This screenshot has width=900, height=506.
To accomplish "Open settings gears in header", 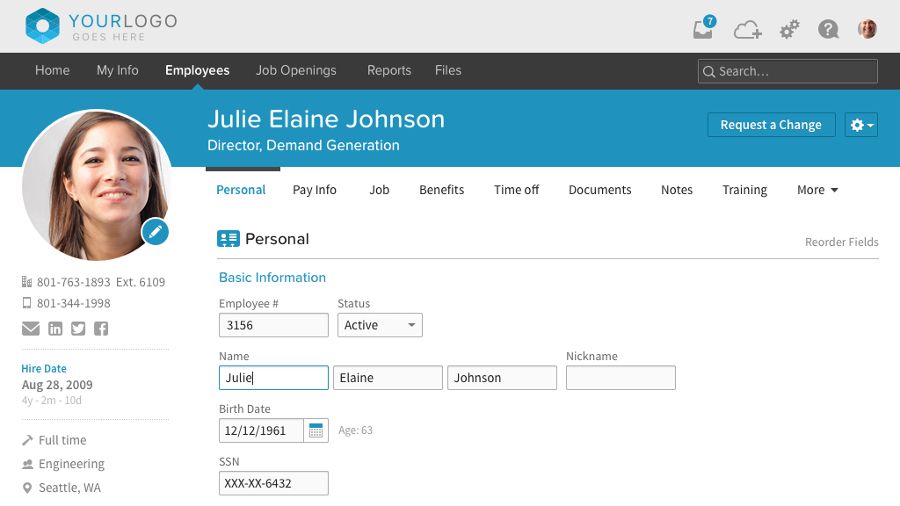I will [789, 30].
